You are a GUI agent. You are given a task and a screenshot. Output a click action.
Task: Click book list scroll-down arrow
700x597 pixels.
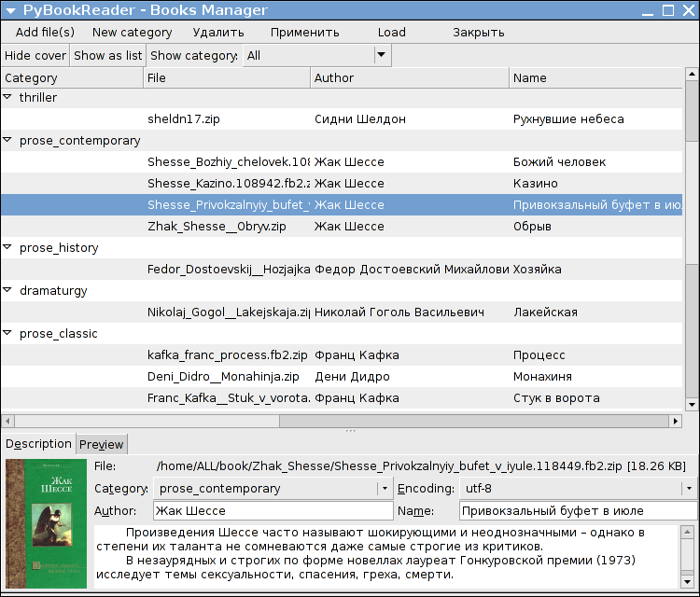coord(692,405)
